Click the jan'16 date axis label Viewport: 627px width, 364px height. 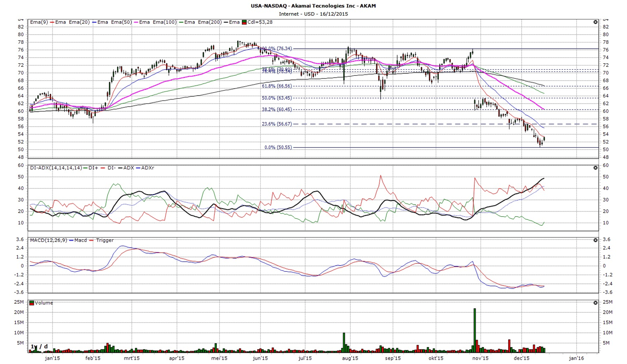click(x=576, y=358)
